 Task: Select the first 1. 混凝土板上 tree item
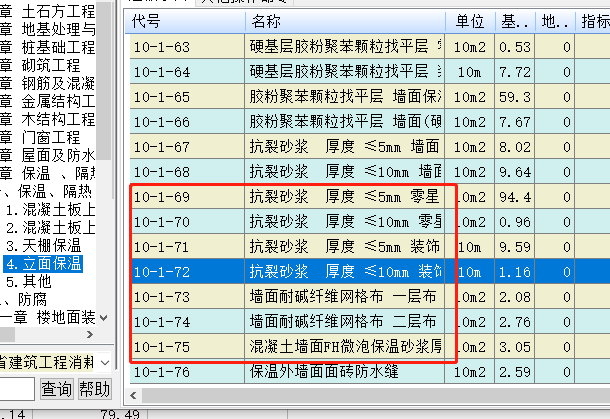(50, 209)
